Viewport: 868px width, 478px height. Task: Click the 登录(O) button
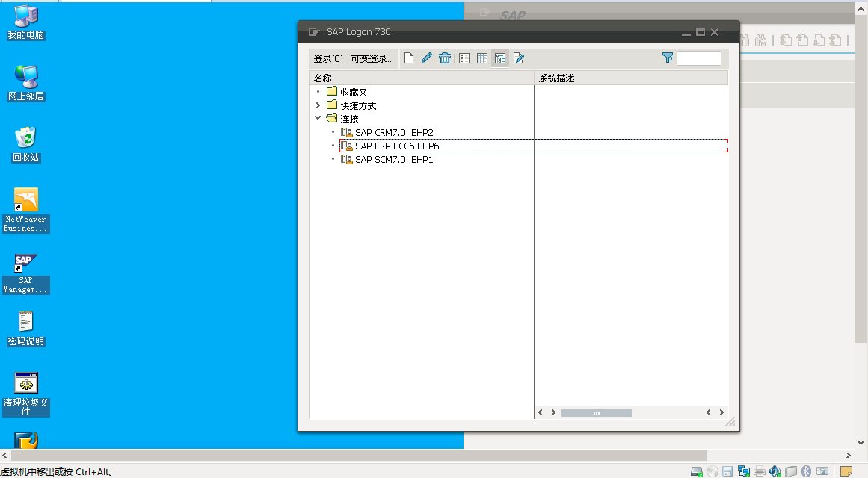pyautogui.click(x=328, y=59)
